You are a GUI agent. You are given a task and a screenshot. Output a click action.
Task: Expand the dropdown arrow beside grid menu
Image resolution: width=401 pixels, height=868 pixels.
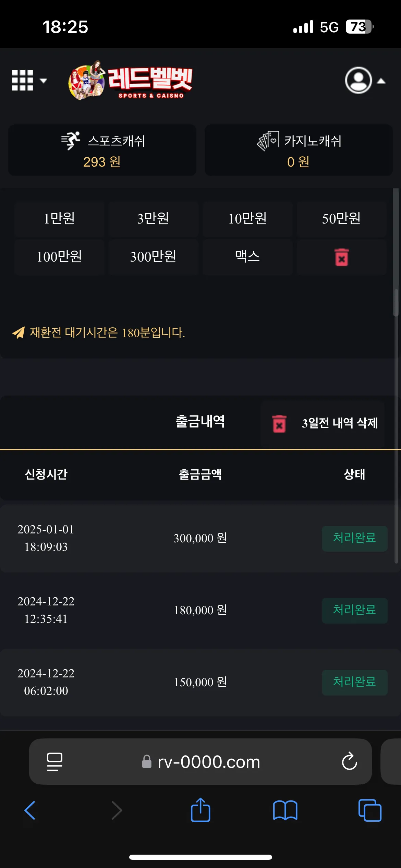(x=43, y=81)
